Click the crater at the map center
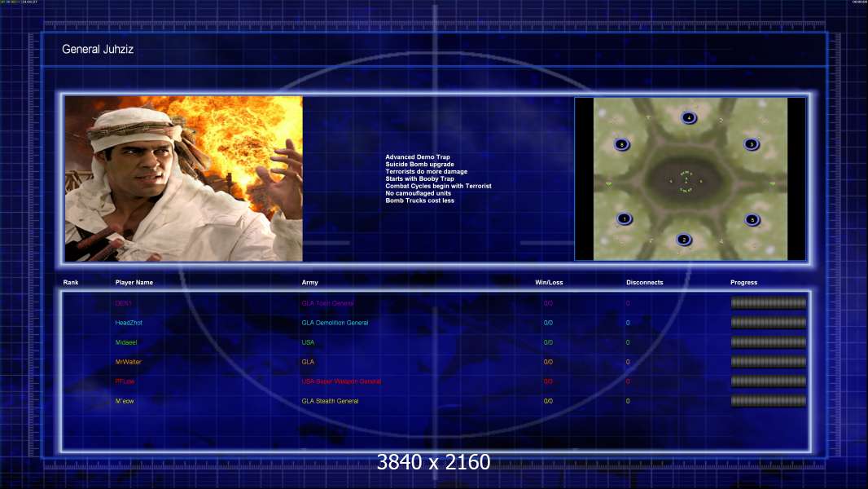Image resolution: width=868 pixels, height=489 pixels. [686, 182]
